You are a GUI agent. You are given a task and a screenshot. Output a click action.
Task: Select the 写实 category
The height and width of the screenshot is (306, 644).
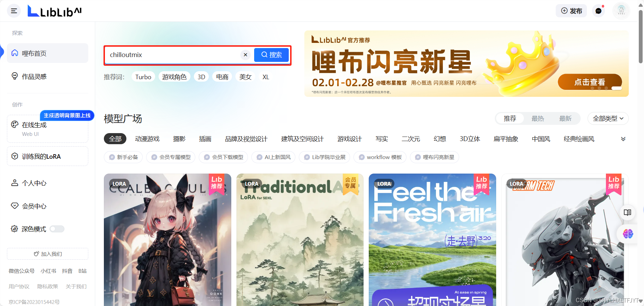point(382,139)
